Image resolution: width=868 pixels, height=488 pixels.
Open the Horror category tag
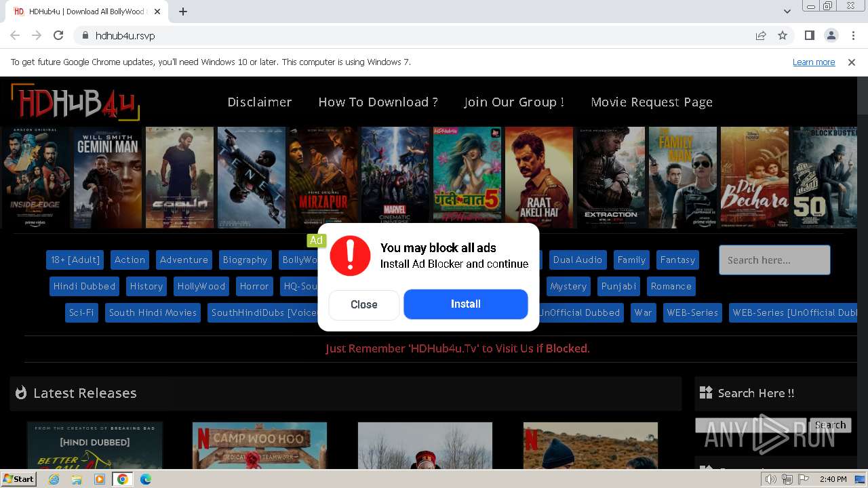(x=254, y=286)
